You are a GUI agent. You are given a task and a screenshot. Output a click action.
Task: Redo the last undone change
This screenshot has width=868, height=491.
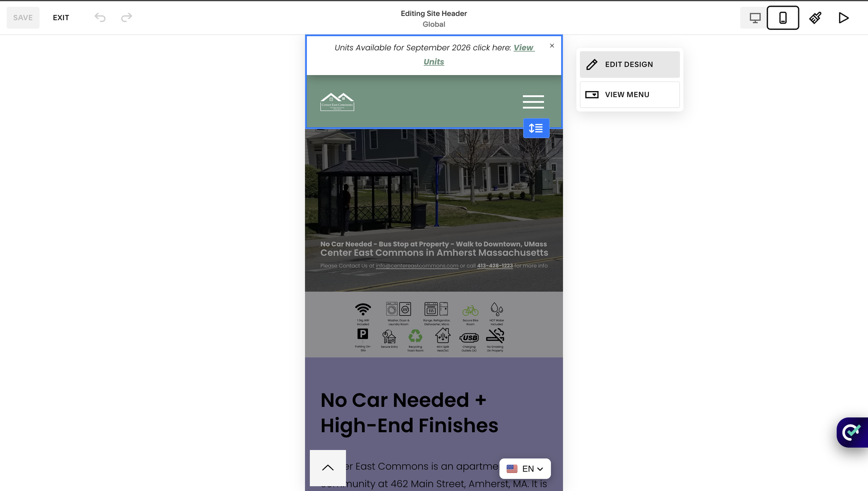(127, 17)
